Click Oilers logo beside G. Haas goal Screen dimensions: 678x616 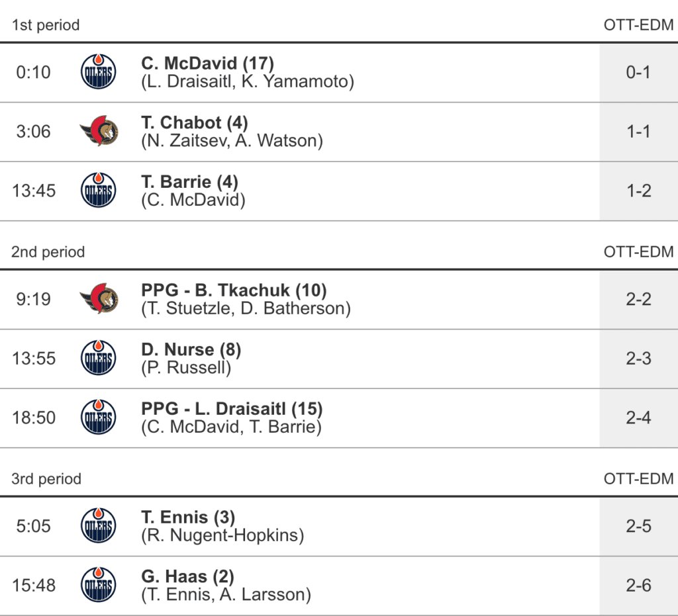pyautogui.click(x=98, y=586)
